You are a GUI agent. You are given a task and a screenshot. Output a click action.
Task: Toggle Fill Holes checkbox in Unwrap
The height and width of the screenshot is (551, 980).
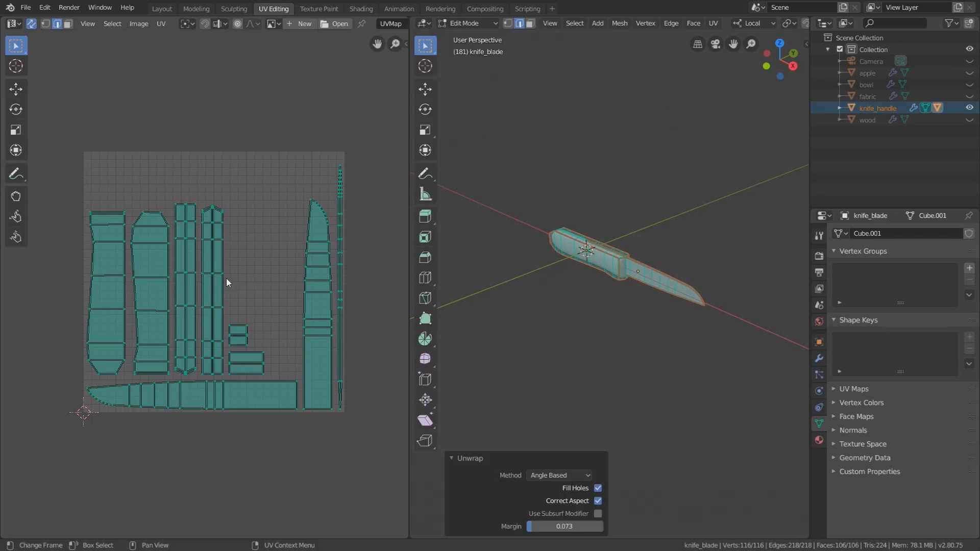598,487
